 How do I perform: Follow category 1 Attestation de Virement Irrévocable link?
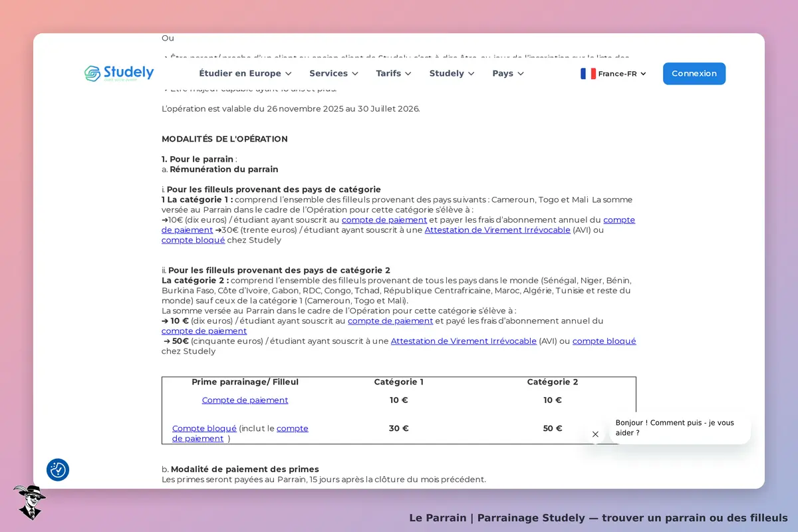(x=497, y=230)
